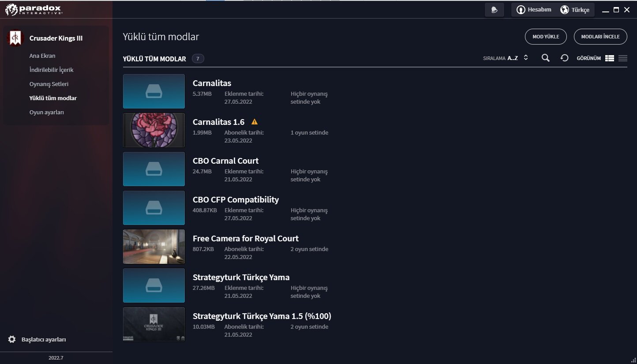Open Free Camera for Royal Court title
The width and height of the screenshot is (637, 364).
tap(246, 239)
